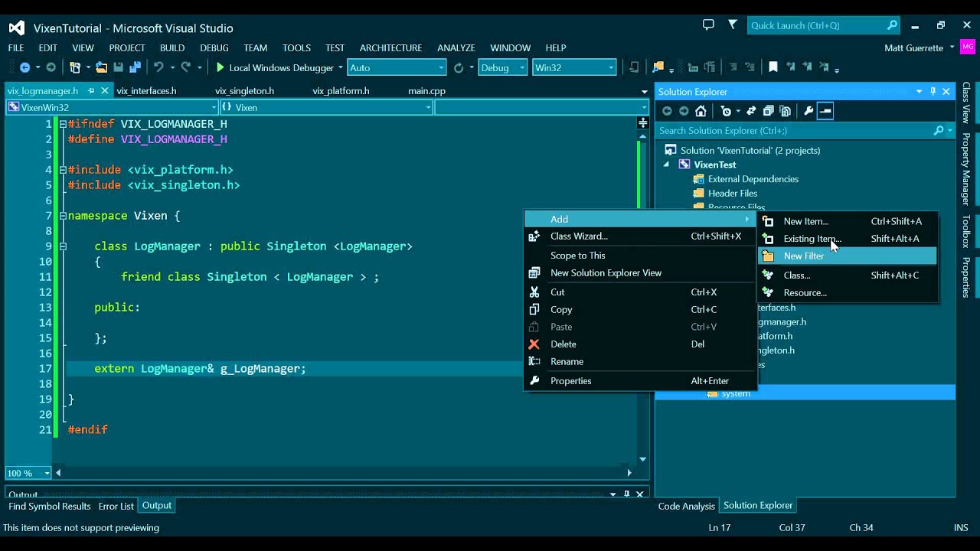Collapse the namespace Vixen code block
This screenshot has height=551, width=980.
pos(63,216)
